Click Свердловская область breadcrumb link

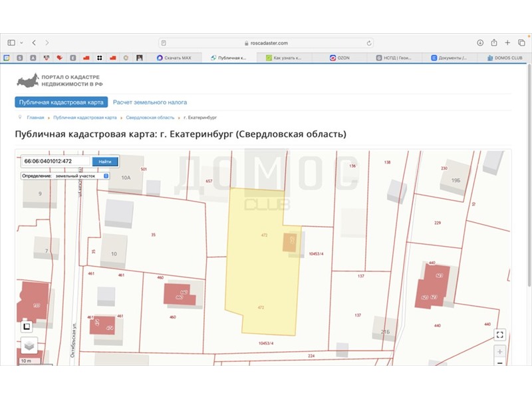(150, 117)
